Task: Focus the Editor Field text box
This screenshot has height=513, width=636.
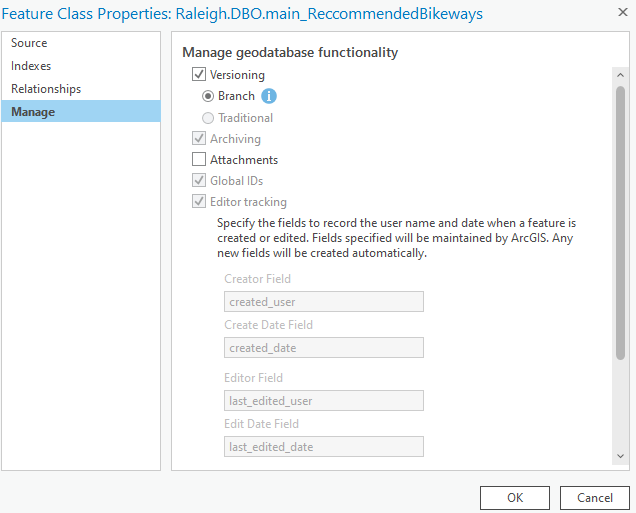Action: click(x=324, y=401)
